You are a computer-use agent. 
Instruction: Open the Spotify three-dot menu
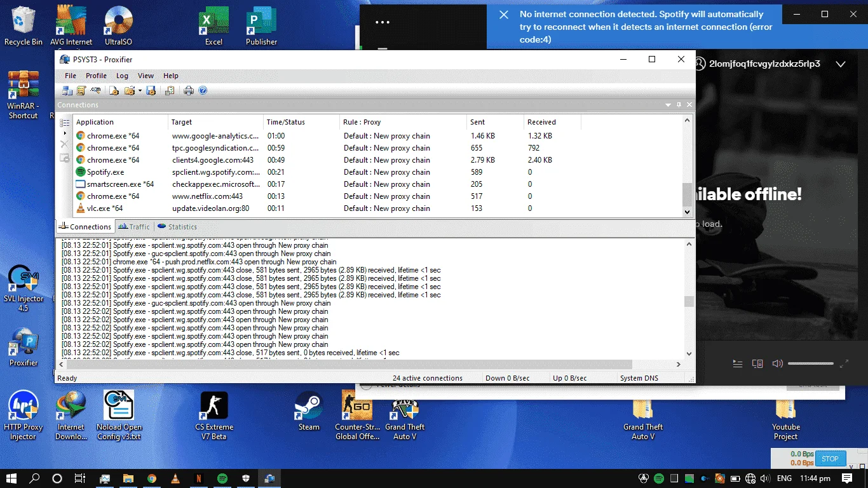[x=382, y=22]
